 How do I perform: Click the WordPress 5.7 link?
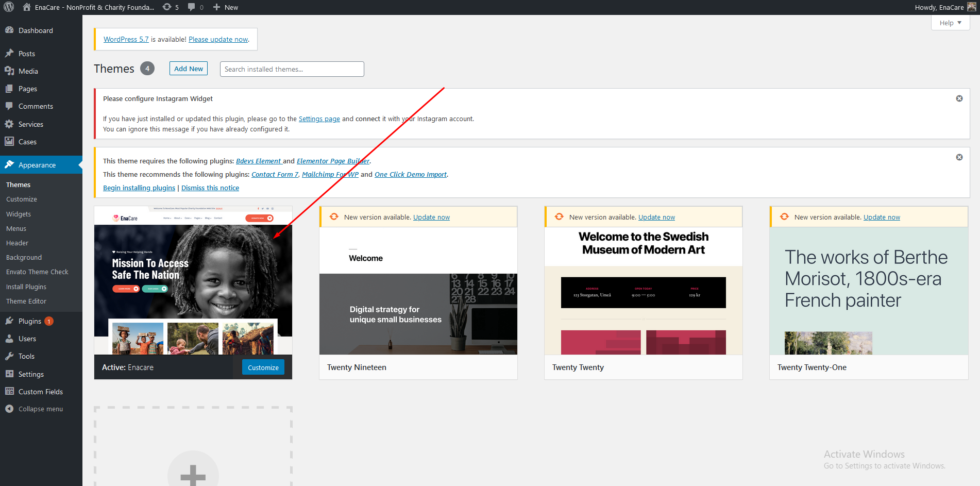click(x=126, y=39)
